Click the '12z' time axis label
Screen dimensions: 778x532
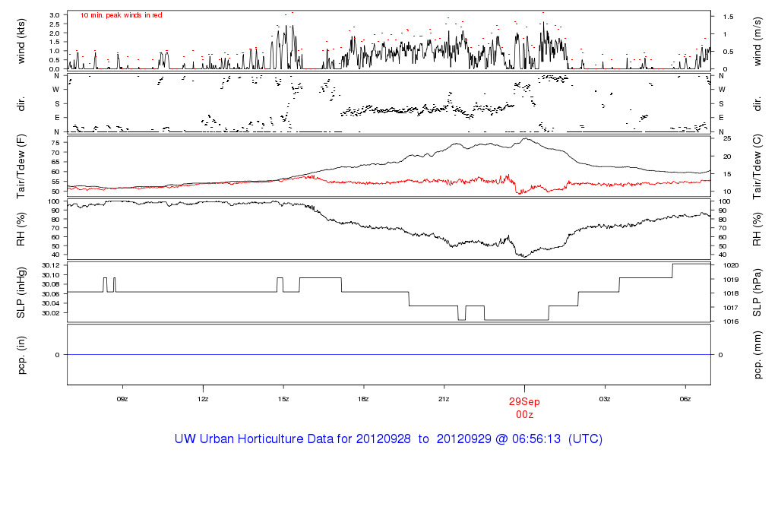click(x=203, y=399)
